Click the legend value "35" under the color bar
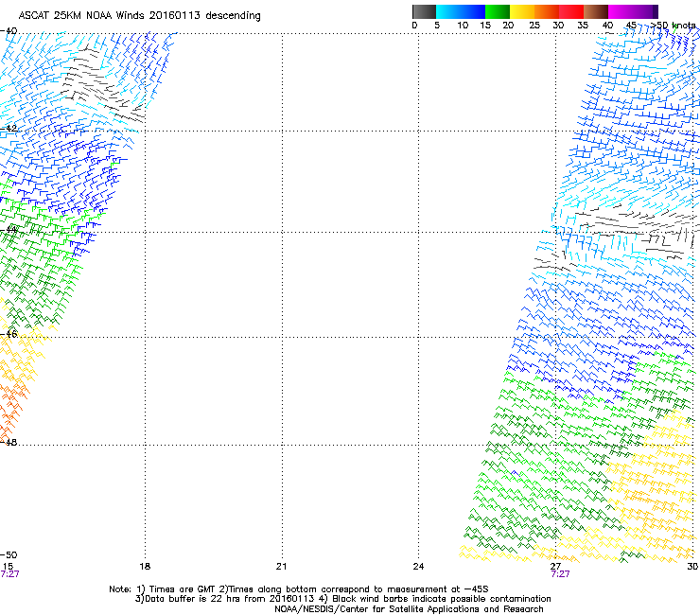 pyautogui.click(x=583, y=26)
